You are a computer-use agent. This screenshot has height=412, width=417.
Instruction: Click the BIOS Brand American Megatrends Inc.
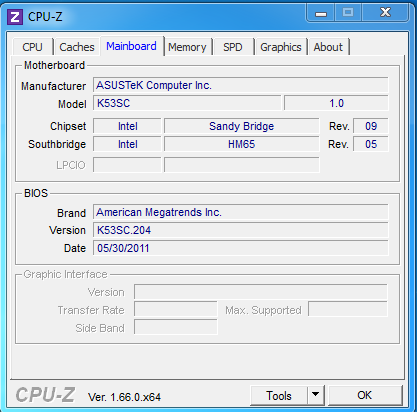241,213
